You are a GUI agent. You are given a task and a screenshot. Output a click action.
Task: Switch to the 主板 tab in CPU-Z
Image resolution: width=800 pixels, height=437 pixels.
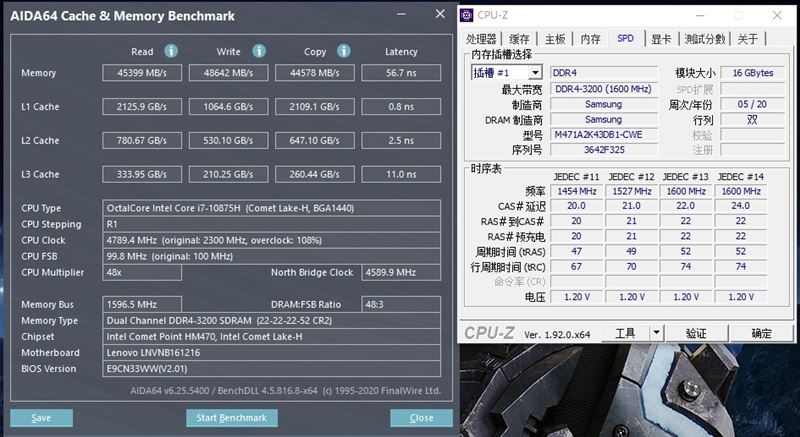click(x=555, y=39)
